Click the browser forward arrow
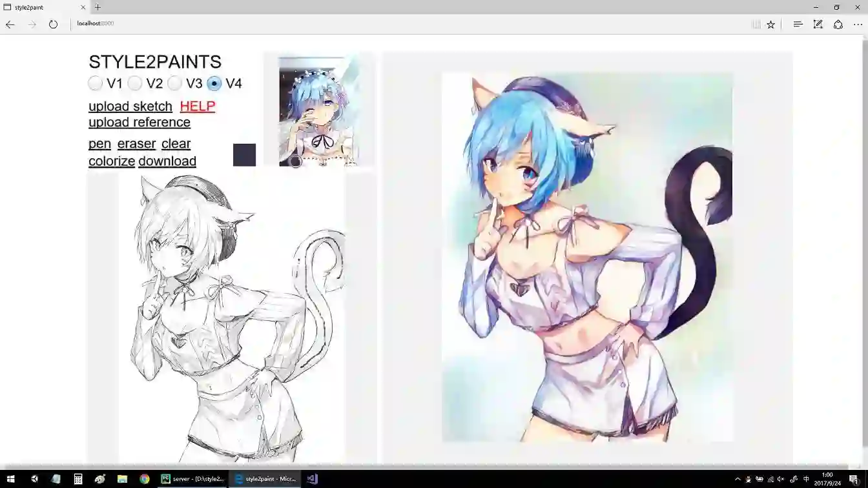The height and width of the screenshot is (488, 868). click(32, 25)
